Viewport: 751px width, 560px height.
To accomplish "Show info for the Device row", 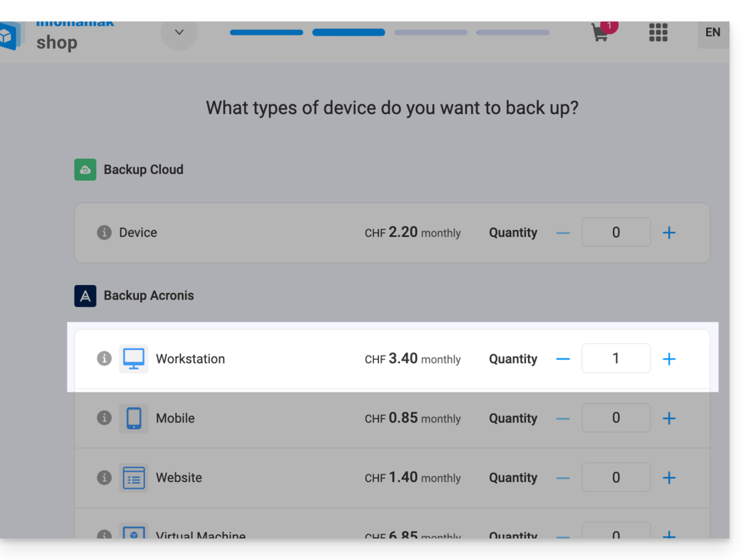I will pos(104,233).
